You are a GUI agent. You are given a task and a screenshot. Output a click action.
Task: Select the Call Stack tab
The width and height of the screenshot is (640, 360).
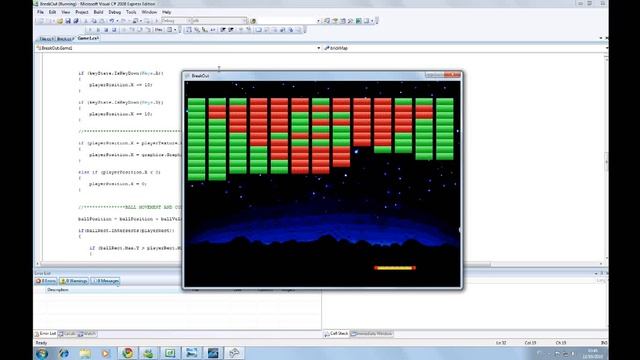(336, 334)
